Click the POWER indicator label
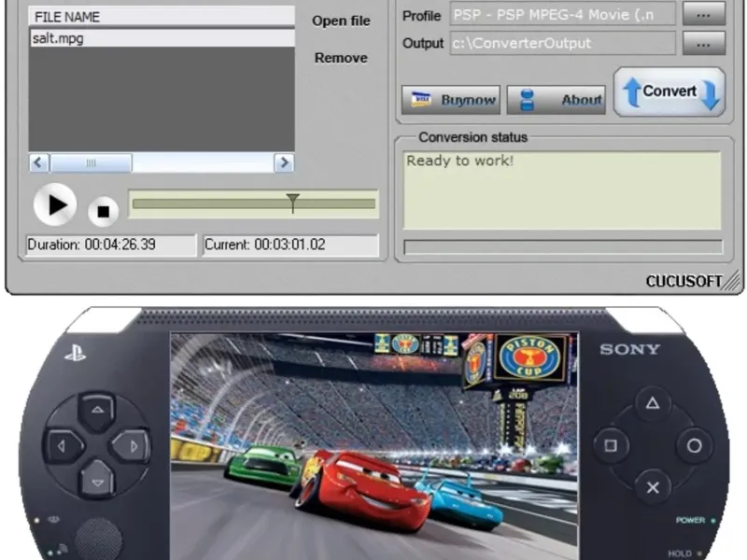747x560 pixels. [x=690, y=521]
